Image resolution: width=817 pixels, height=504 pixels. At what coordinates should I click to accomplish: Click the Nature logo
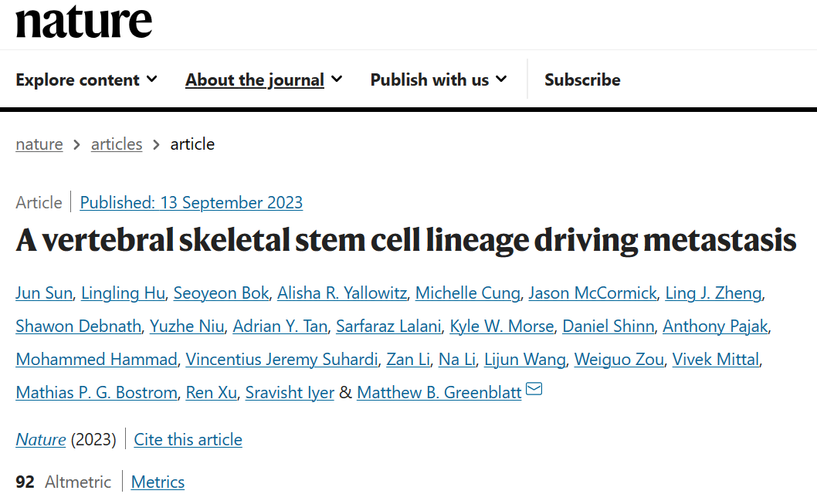point(83,22)
